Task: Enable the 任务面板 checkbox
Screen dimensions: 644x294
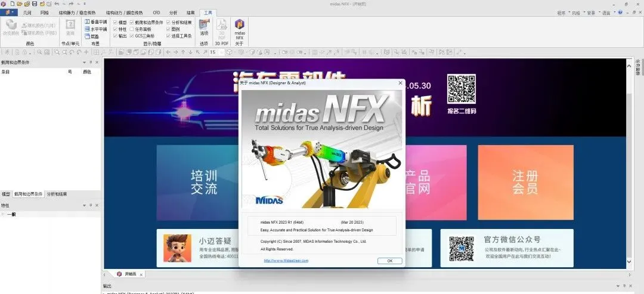Action: click(131, 29)
